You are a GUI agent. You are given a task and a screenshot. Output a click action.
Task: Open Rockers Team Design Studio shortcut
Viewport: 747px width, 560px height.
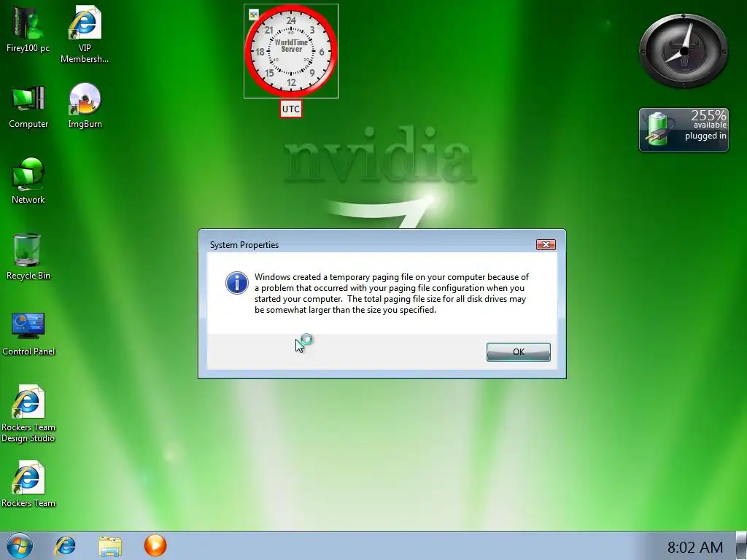[x=28, y=414]
